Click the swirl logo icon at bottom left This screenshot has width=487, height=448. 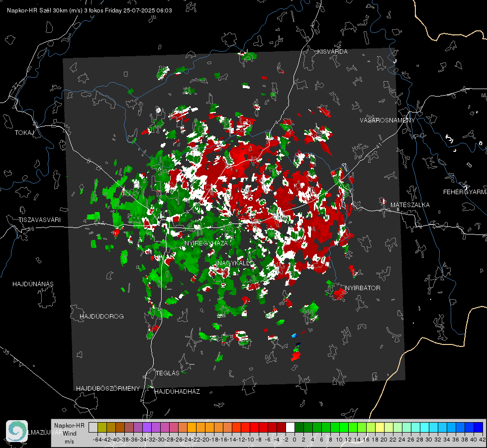17,431
